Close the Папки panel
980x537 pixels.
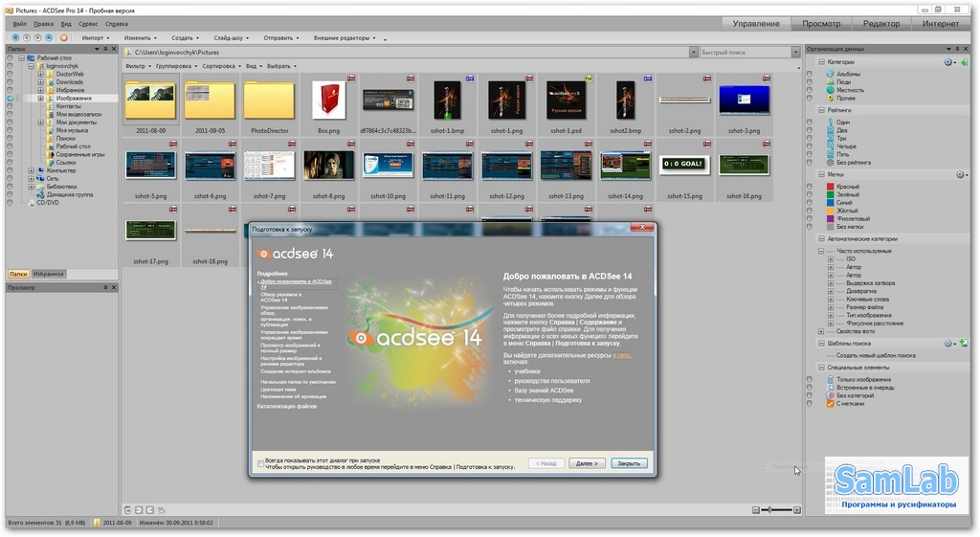[114, 49]
